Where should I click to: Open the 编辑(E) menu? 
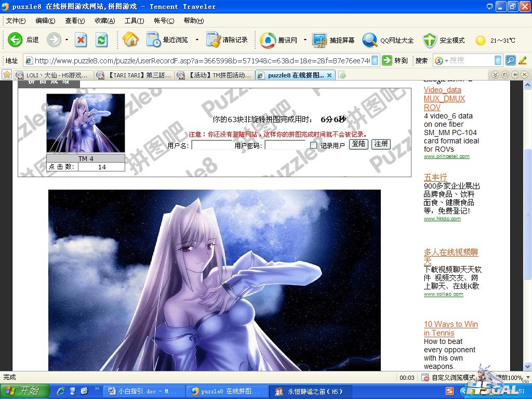(x=45, y=21)
